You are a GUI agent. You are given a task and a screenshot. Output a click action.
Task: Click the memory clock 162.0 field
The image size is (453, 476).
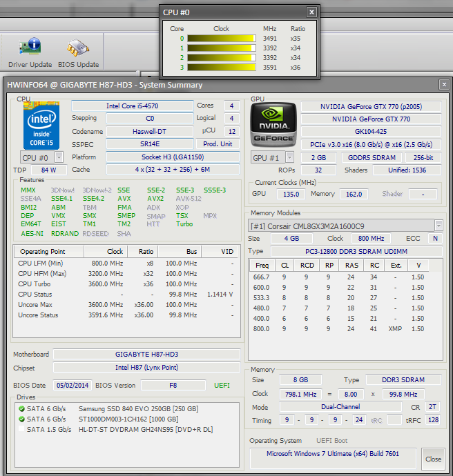click(354, 194)
